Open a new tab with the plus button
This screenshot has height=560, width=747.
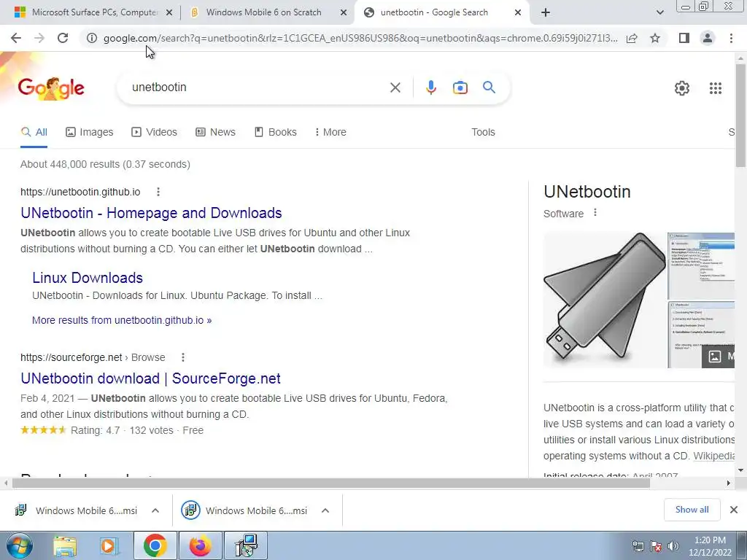pos(546,13)
